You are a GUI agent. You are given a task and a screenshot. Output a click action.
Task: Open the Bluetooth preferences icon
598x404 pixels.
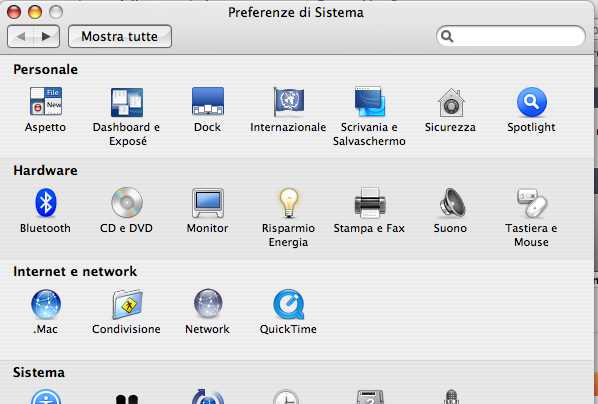point(46,203)
